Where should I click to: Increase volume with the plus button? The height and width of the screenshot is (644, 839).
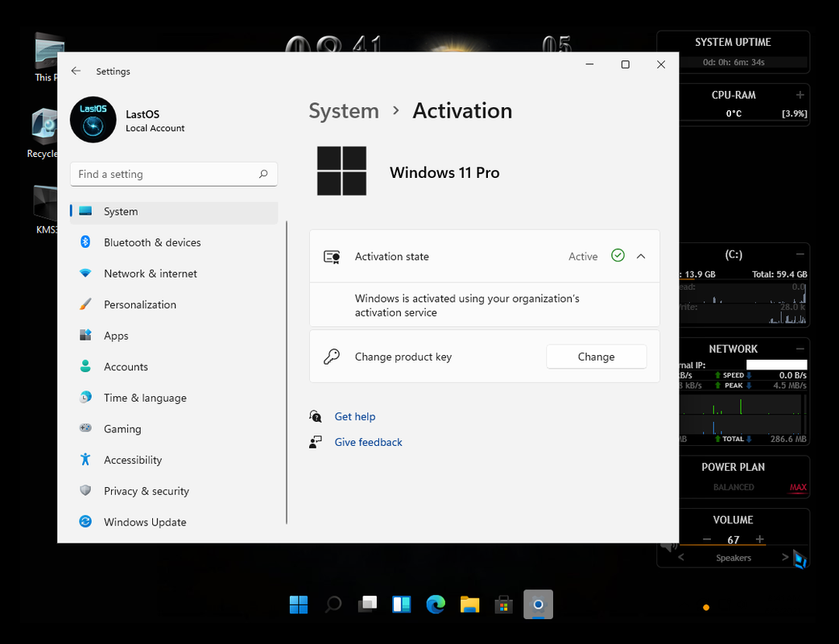click(760, 539)
